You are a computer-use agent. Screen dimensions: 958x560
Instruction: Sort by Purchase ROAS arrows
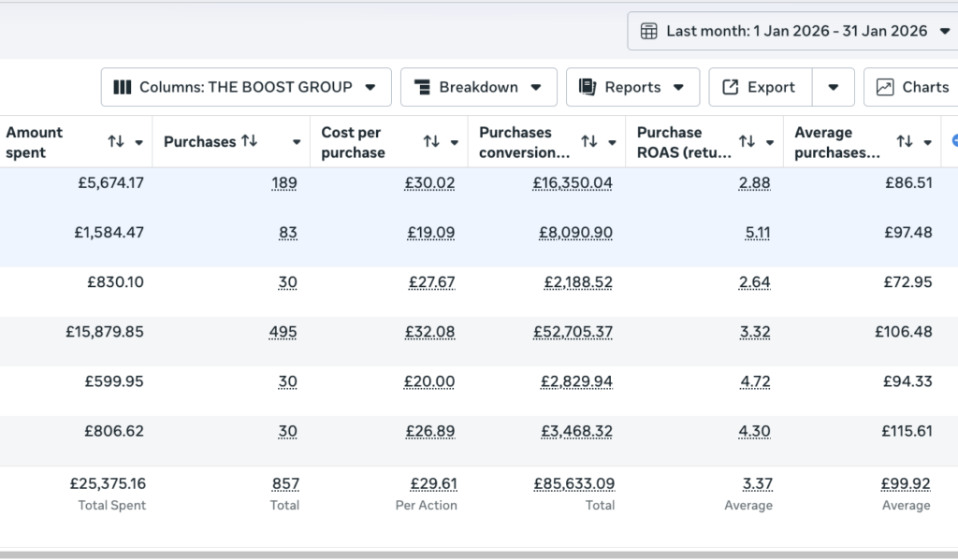click(747, 142)
